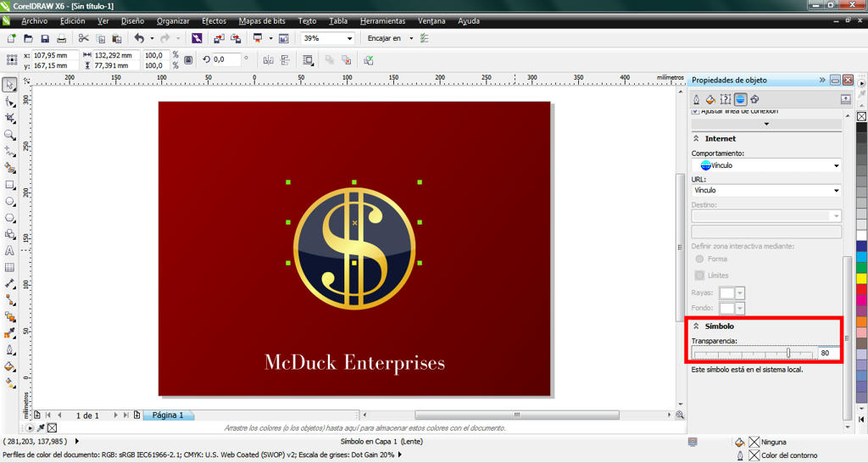The height and width of the screenshot is (463, 868).
Task: Select the Zoom magnifier tool in toolbox
Action: [9, 135]
